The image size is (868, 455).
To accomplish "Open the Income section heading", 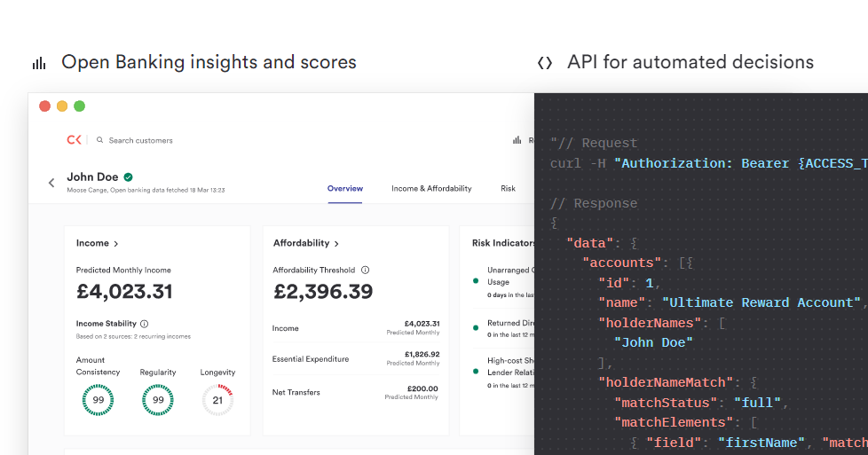I will tap(92, 243).
